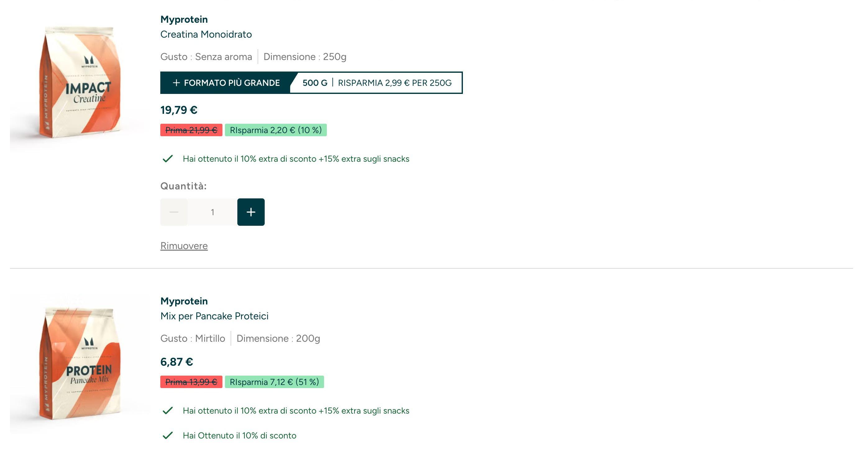The height and width of the screenshot is (454, 868).
Task: Click checkmark icon beside creatine discount message
Action: 167,159
